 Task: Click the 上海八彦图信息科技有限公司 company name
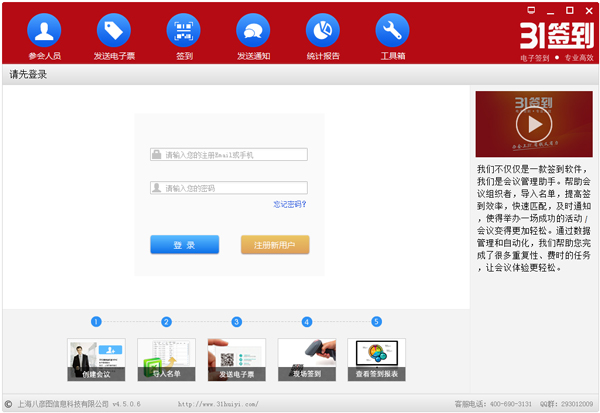click(63, 404)
